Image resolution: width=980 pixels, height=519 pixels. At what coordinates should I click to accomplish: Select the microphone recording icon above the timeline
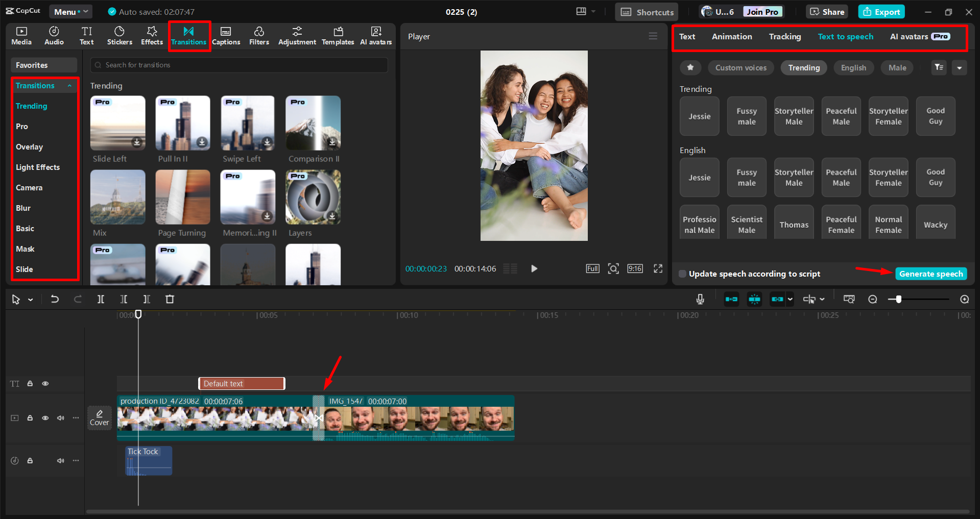pyautogui.click(x=700, y=299)
